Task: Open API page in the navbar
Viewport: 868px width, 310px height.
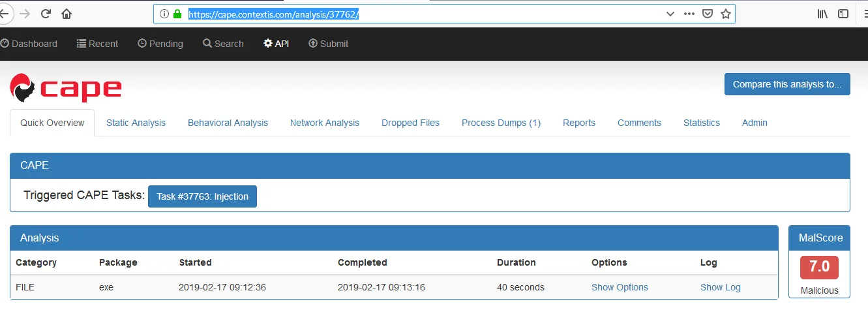Action: [277, 44]
